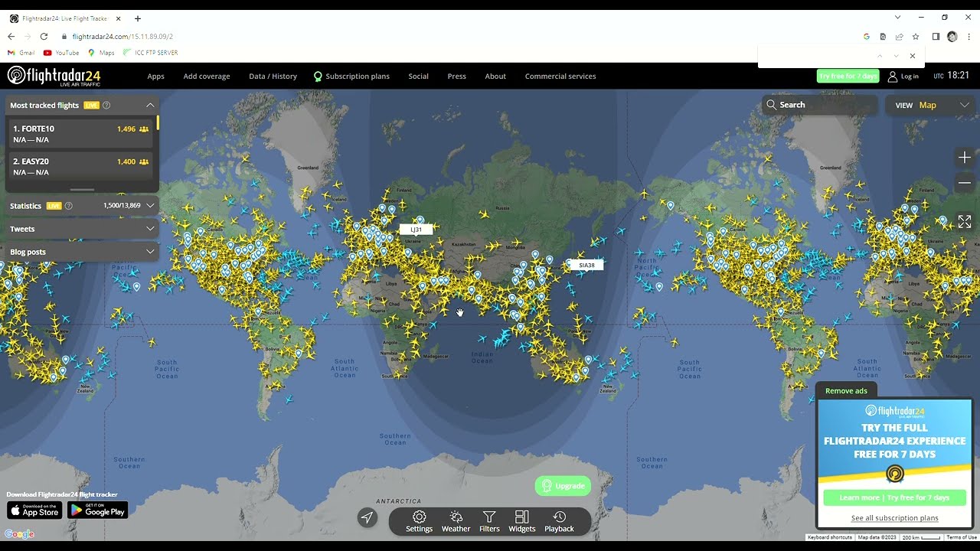This screenshot has width=980, height=551.
Task: Open See all subscription plans link
Action: [894, 518]
